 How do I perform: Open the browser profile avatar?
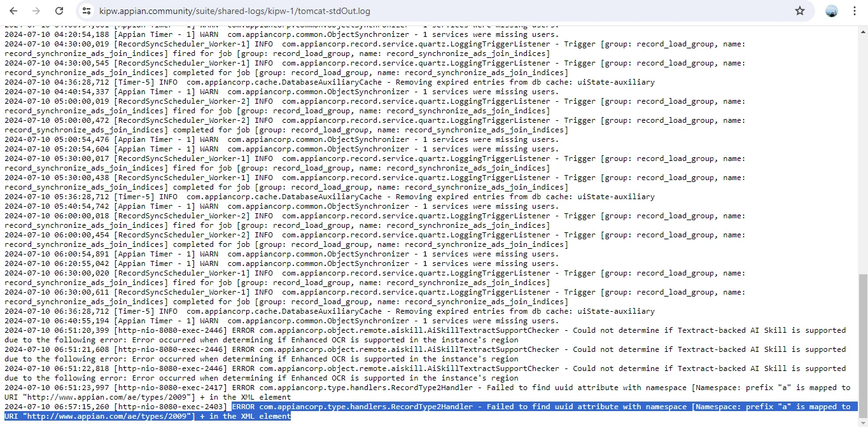coord(832,11)
